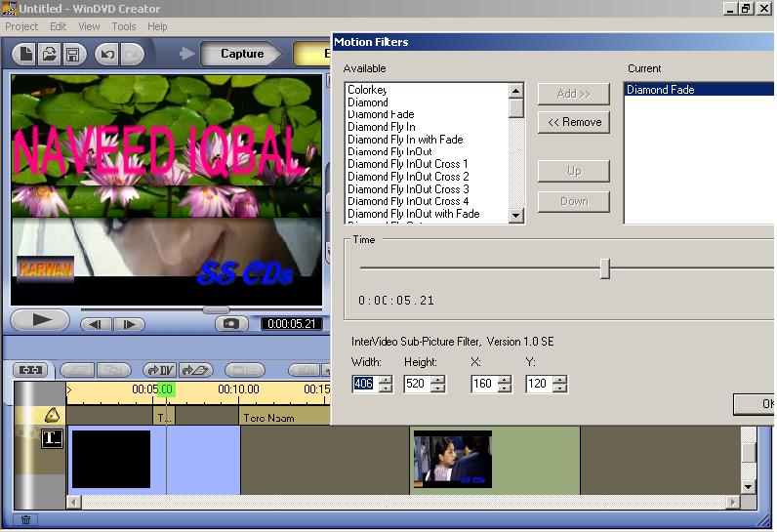Screen dimensions: 777x532
Task: Click the Width input field
Action: [x=365, y=384]
